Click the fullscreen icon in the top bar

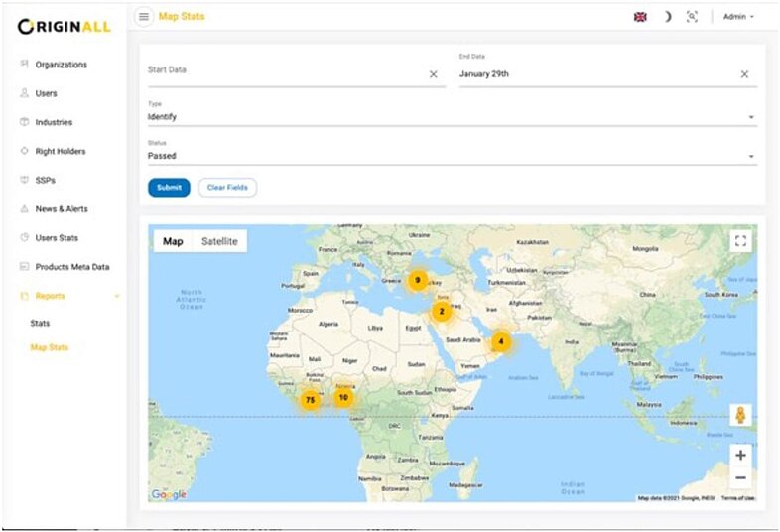pos(693,17)
